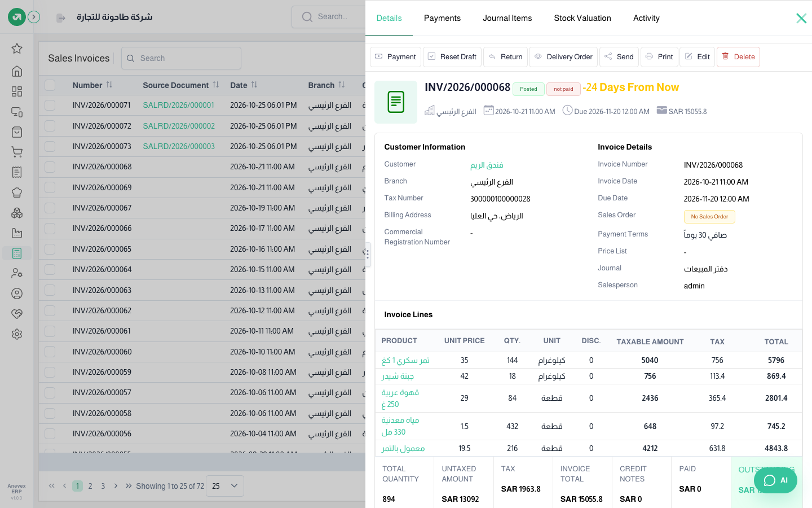
Task: Check the INV/2026/000066 row checkbox
Action: tap(50, 229)
